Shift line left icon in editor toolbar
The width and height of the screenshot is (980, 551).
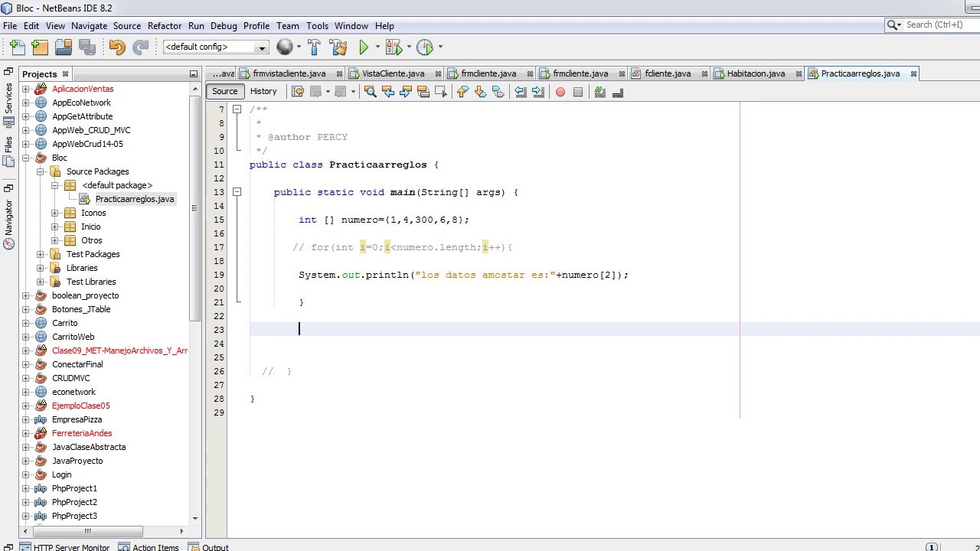(x=521, y=92)
